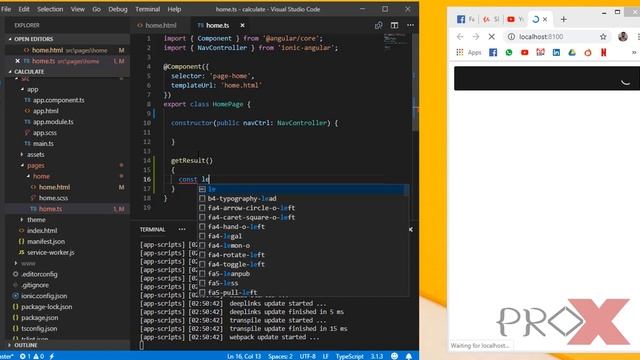Close the home.ts editor tab
This screenshot has height=360, width=640.
point(242,25)
